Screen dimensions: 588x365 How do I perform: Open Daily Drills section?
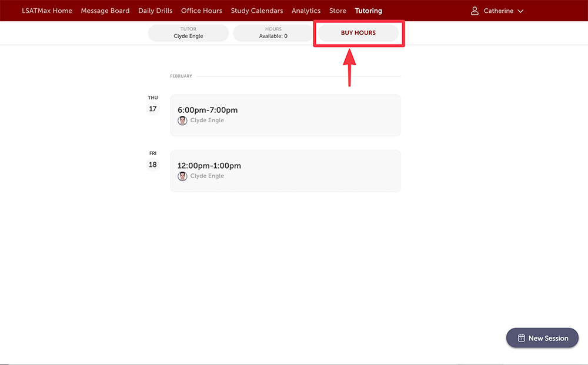155,11
